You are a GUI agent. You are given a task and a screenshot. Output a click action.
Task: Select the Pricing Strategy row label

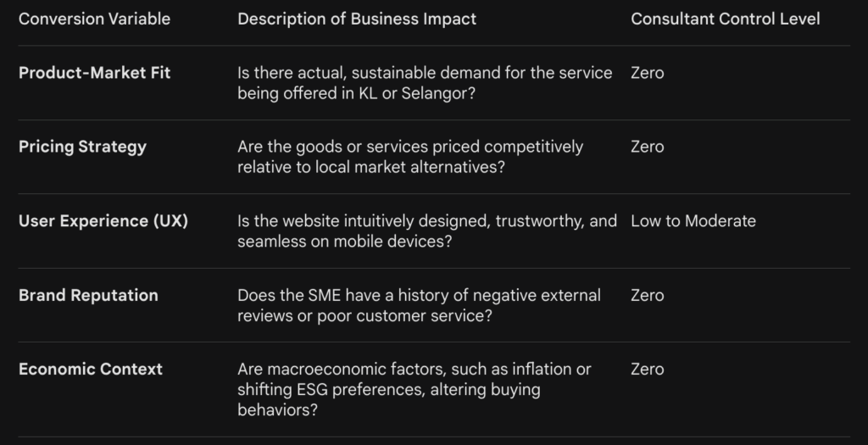click(82, 147)
